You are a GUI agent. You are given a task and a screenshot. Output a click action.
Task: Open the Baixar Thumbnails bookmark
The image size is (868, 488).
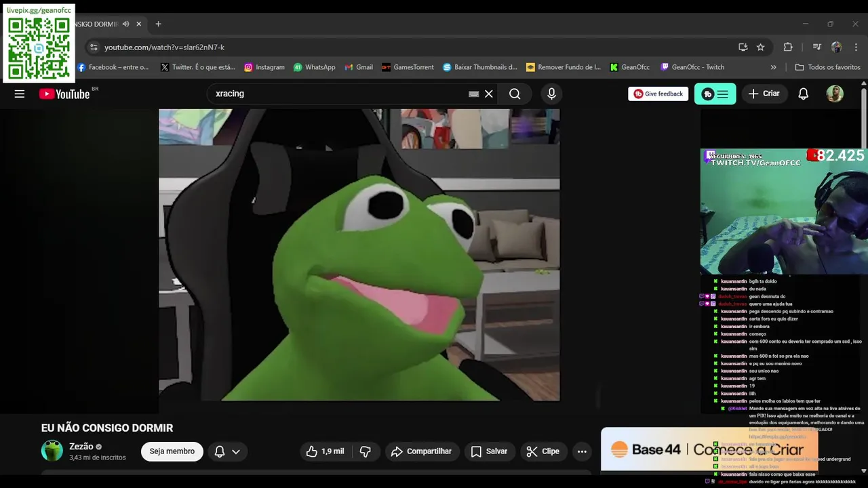pos(480,67)
